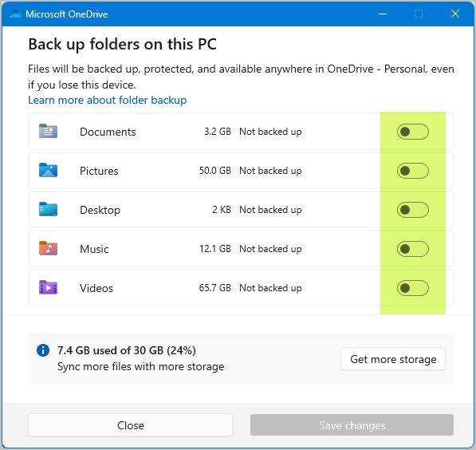Click the Desktop folder icon
Image resolution: width=476 pixels, height=450 pixels.
[x=48, y=209]
